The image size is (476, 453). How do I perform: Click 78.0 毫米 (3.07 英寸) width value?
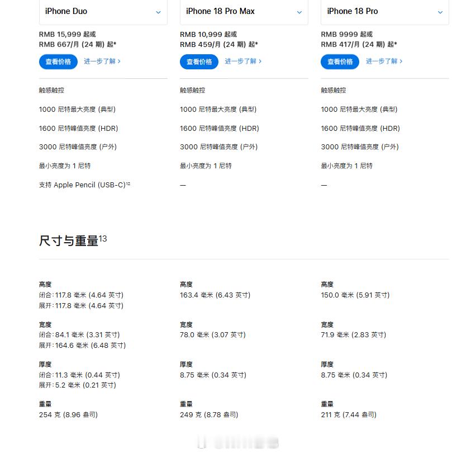[212, 335]
